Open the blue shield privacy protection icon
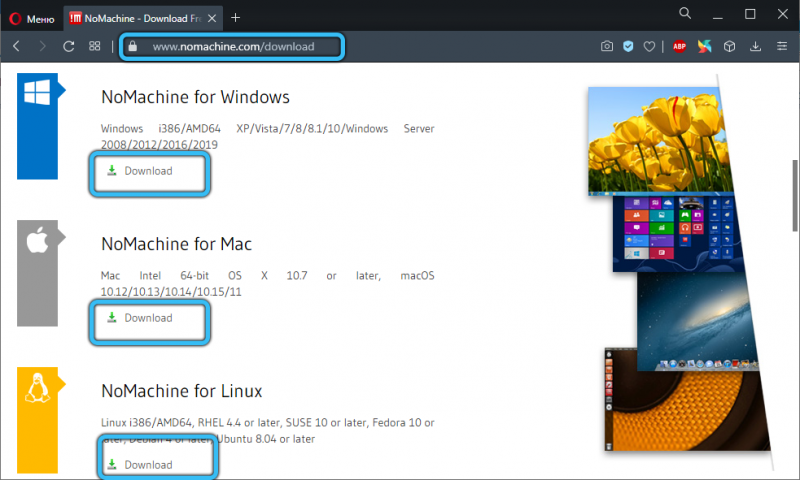 (628, 46)
